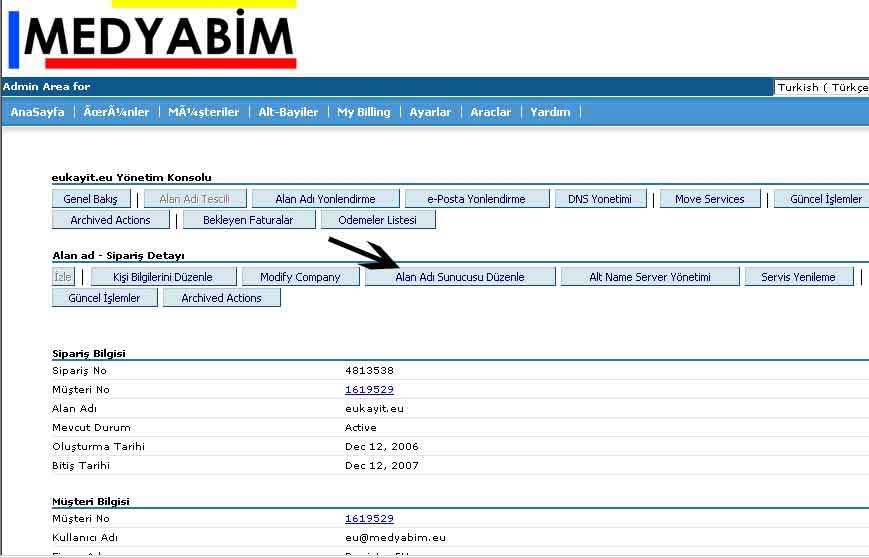Click the Genel Bakış button
Image resolution: width=869 pixels, height=558 pixels.
pos(91,199)
